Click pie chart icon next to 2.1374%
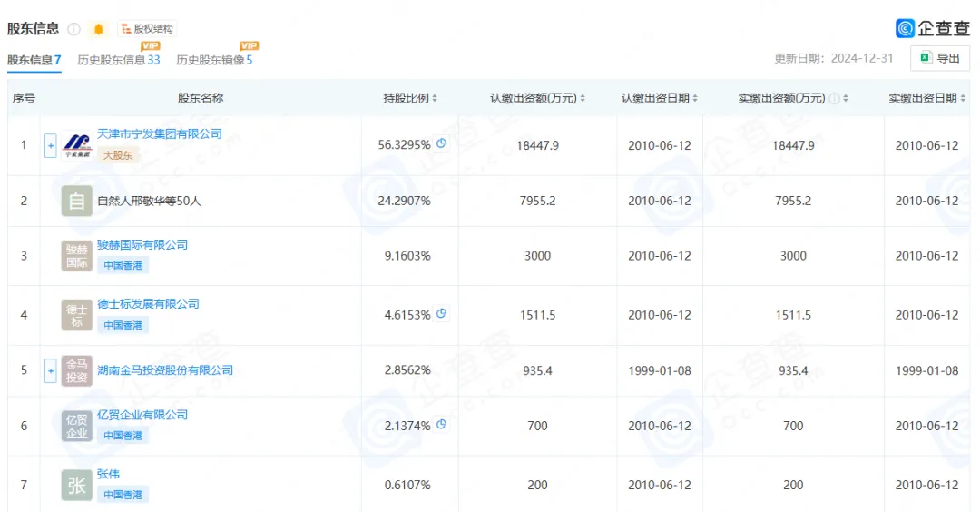 click(x=442, y=424)
